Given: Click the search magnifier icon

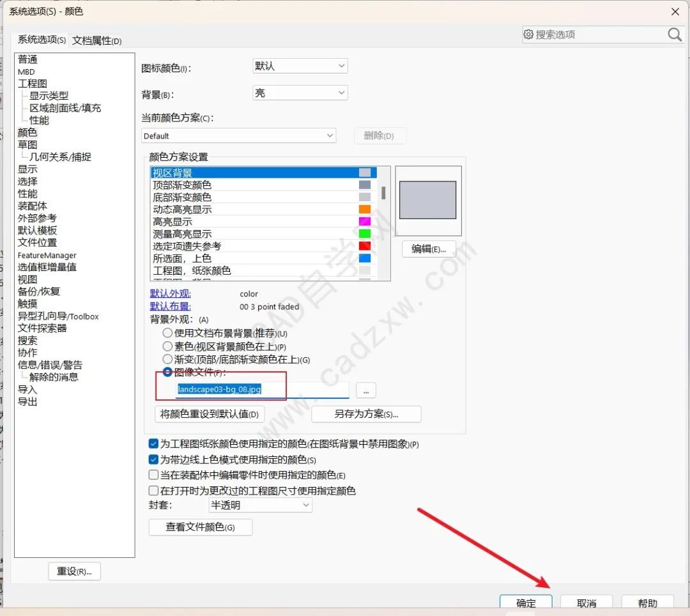Looking at the screenshot, I should [675, 35].
